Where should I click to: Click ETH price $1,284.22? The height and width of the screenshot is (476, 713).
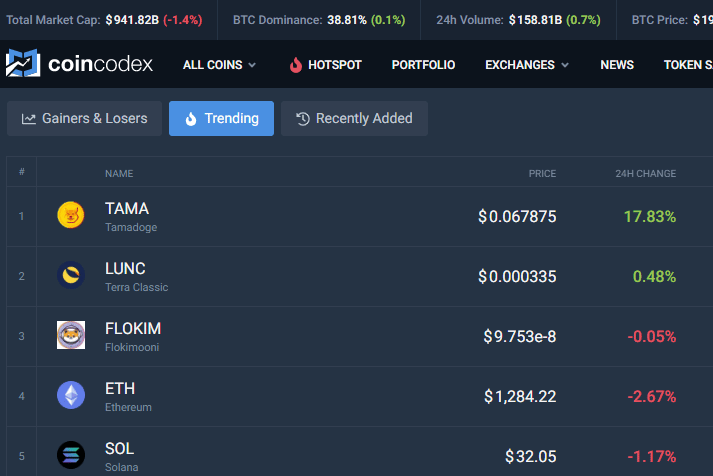(x=520, y=396)
